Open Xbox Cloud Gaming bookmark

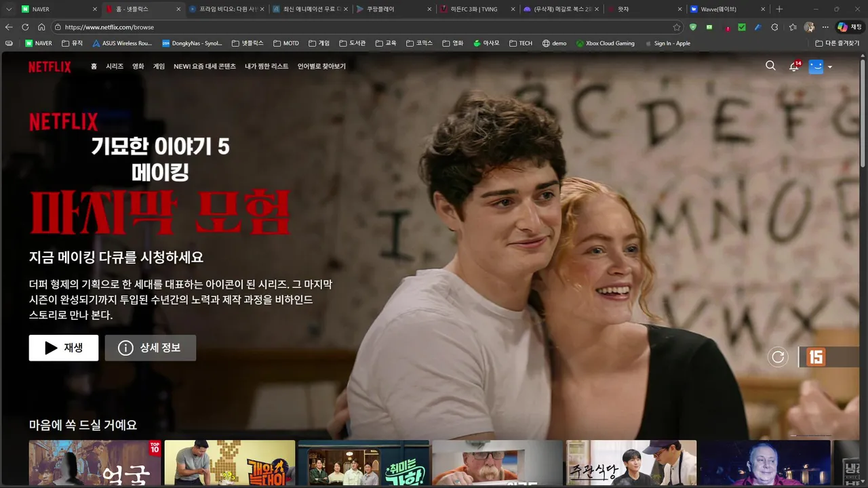pos(606,43)
